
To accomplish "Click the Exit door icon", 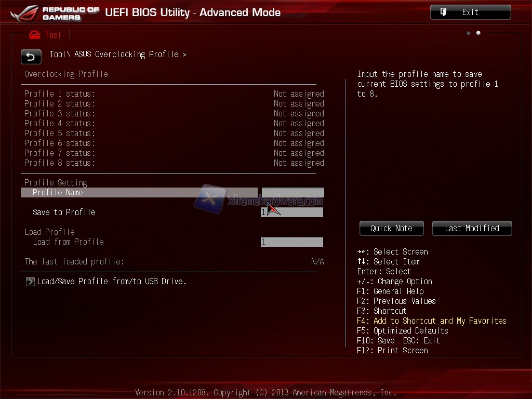I will (x=444, y=12).
